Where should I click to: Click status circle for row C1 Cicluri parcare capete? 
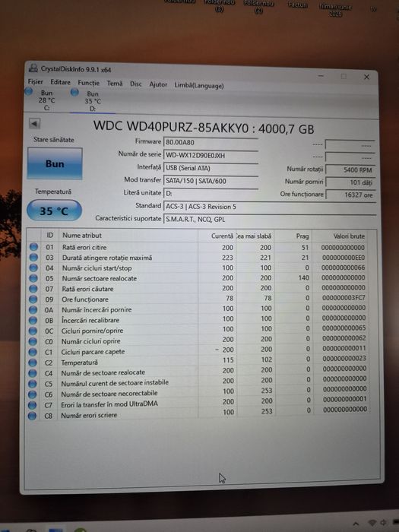coord(33,352)
